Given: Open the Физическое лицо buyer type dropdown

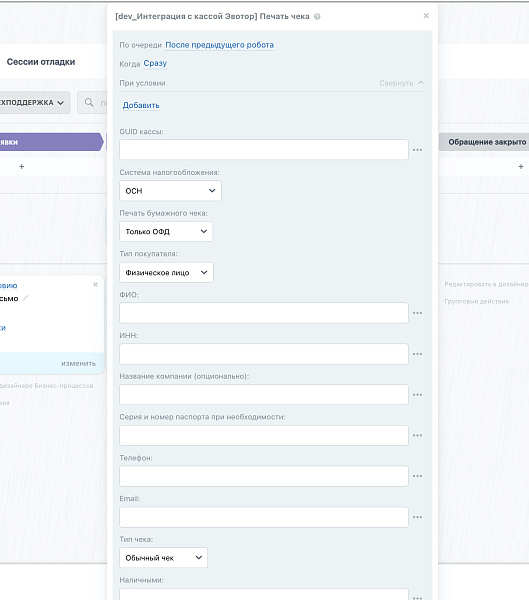Looking at the screenshot, I should (166, 272).
